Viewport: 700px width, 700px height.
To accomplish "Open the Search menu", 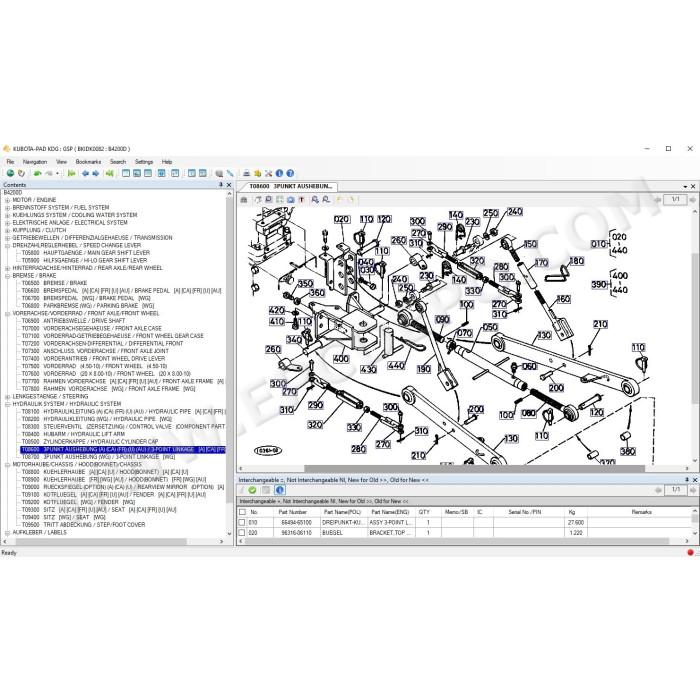I will pos(118,162).
